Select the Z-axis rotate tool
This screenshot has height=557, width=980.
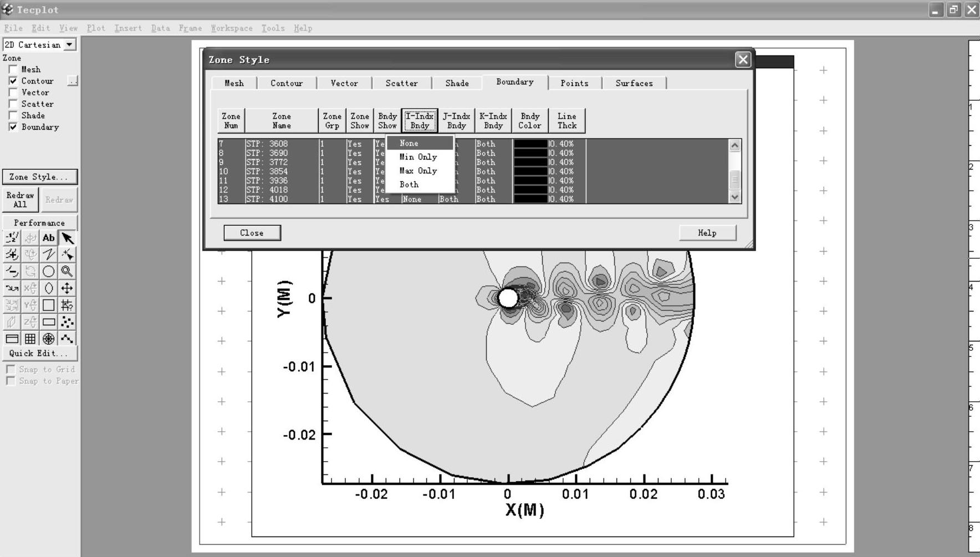pos(30,321)
